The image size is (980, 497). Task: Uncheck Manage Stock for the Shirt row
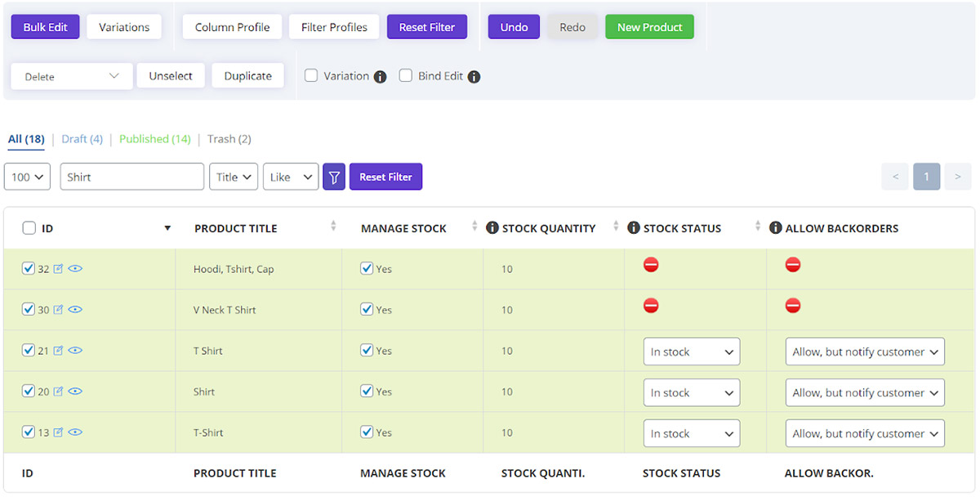(x=367, y=392)
